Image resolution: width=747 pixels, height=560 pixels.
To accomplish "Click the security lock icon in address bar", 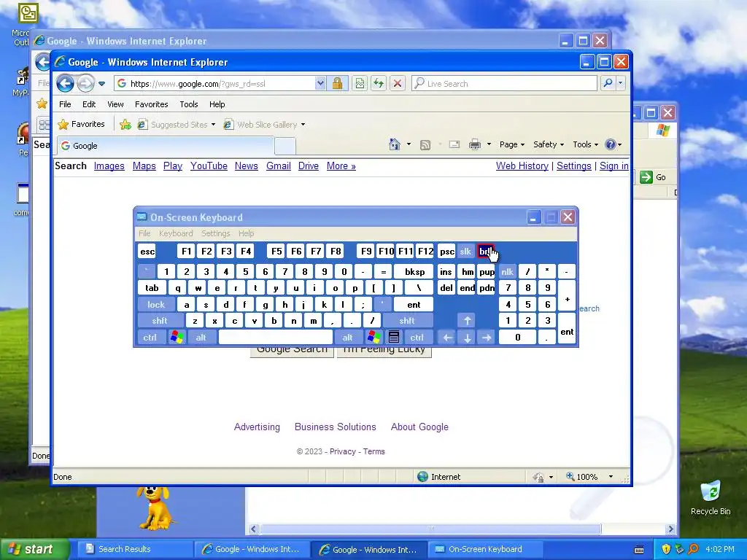I will pyautogui.click(x=337, y=84).
